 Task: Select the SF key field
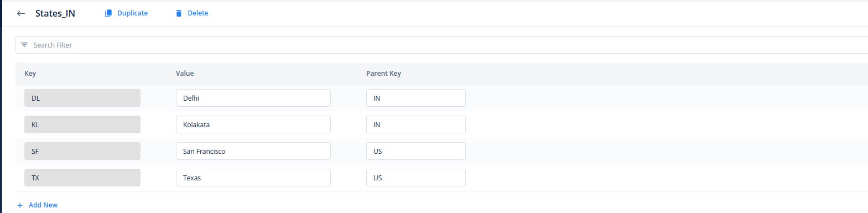pyautogui.click(x=82, y=151)
